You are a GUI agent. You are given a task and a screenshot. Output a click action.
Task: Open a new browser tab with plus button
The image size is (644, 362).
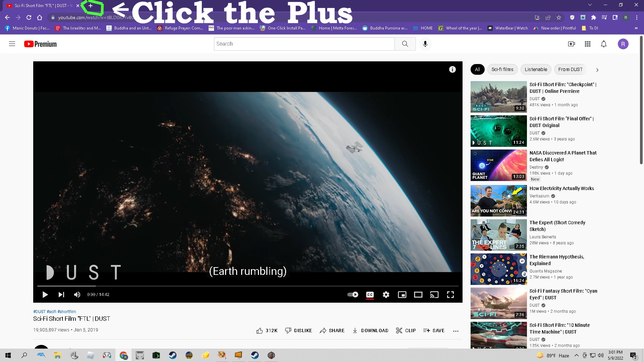point(91,6)
